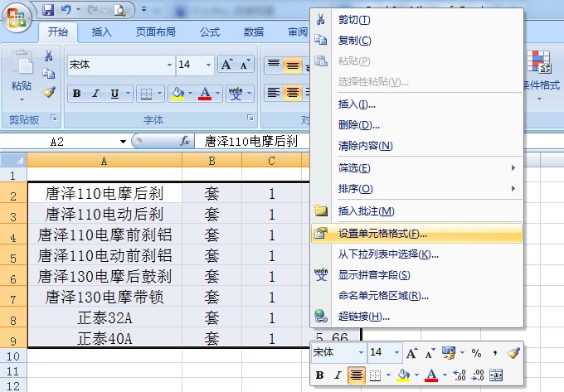Image resolution: width=564 pixels, height=392 pixels.
Task: Choose 清除内容(N) in the context menu
Action: click(417, 146)
